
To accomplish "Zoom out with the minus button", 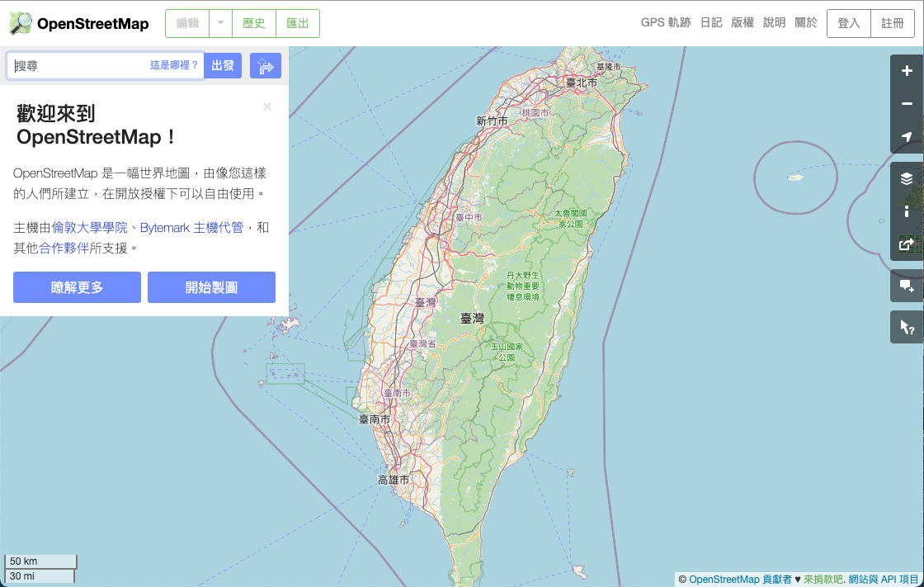I will pyautogui.click(x=907, y=104).
